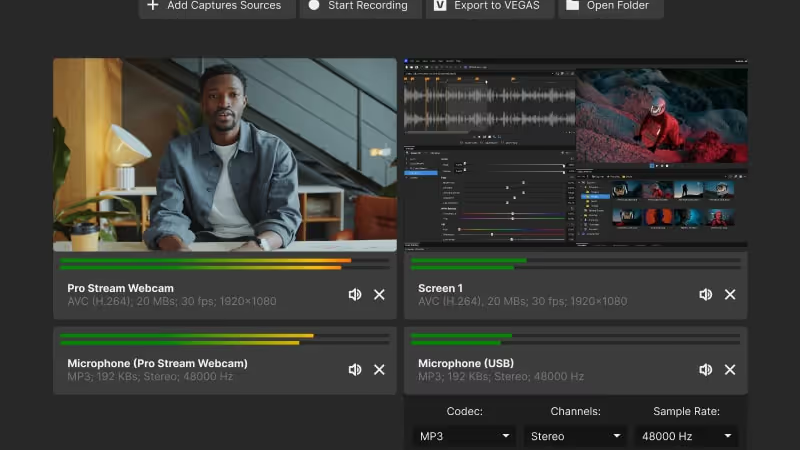Click the Pro Stream Webcam audio level meter
Screen dimensions: 800x450
(x=224, y=264)
